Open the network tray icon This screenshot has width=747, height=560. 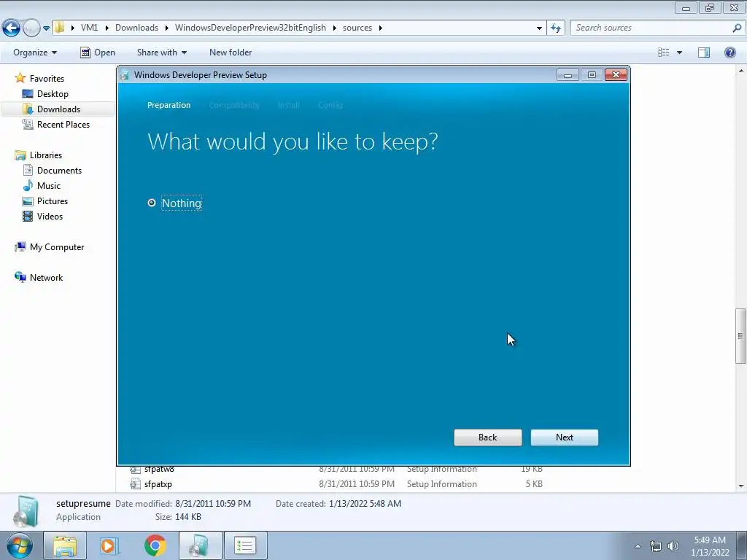click(x=656, y=546)
